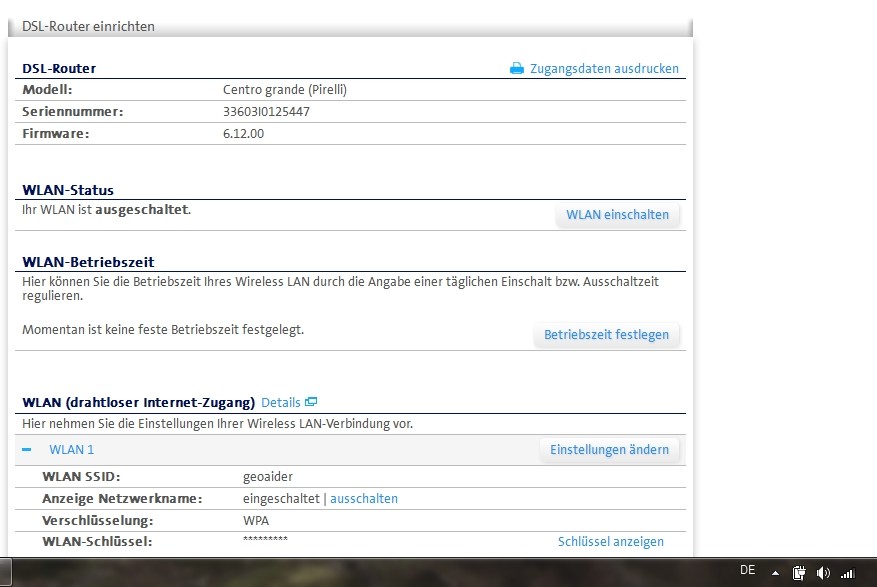
Task: Open the Details link for WLAN
Action: [x=280, y=402]
